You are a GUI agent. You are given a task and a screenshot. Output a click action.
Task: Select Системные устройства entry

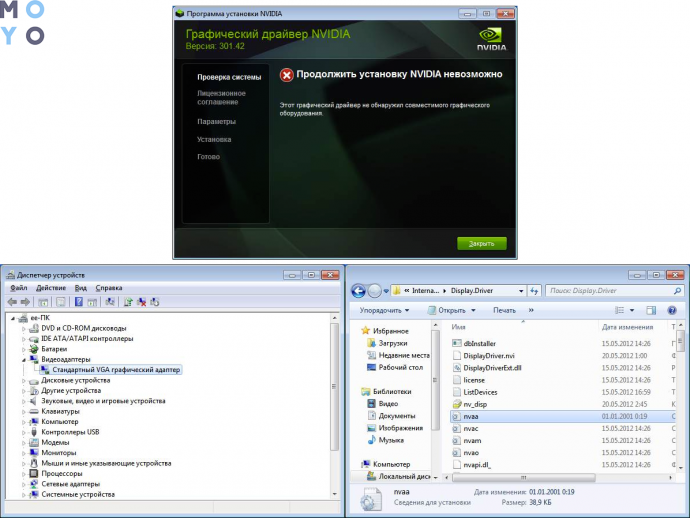click(78, 494)
